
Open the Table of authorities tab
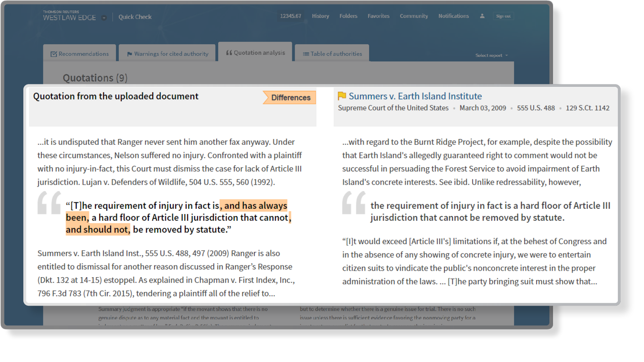(332, 54)
